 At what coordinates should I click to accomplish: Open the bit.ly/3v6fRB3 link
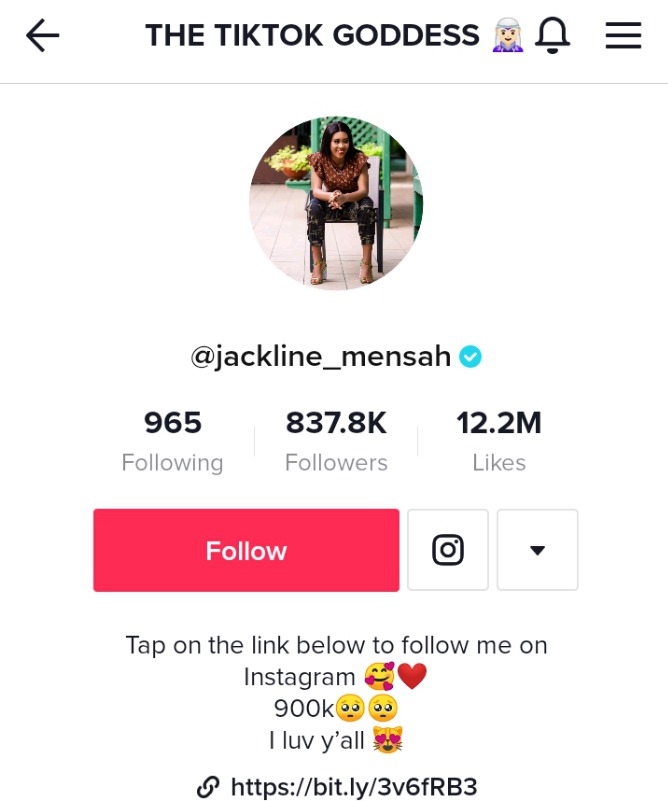[x=354, y=787]
